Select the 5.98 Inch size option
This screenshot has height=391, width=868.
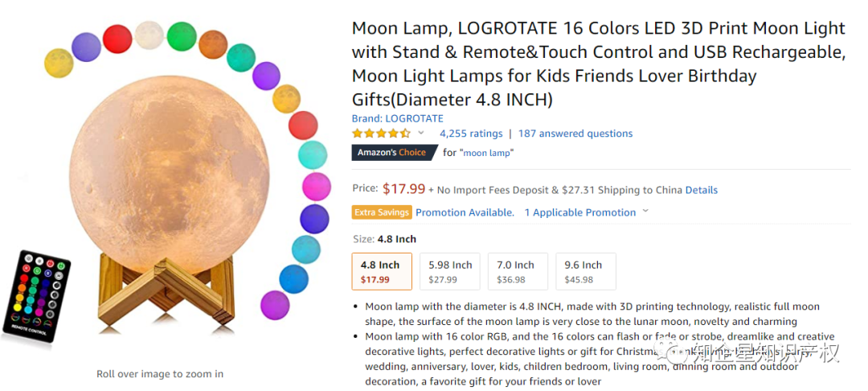pyautogui.click(x=451, y=272)
